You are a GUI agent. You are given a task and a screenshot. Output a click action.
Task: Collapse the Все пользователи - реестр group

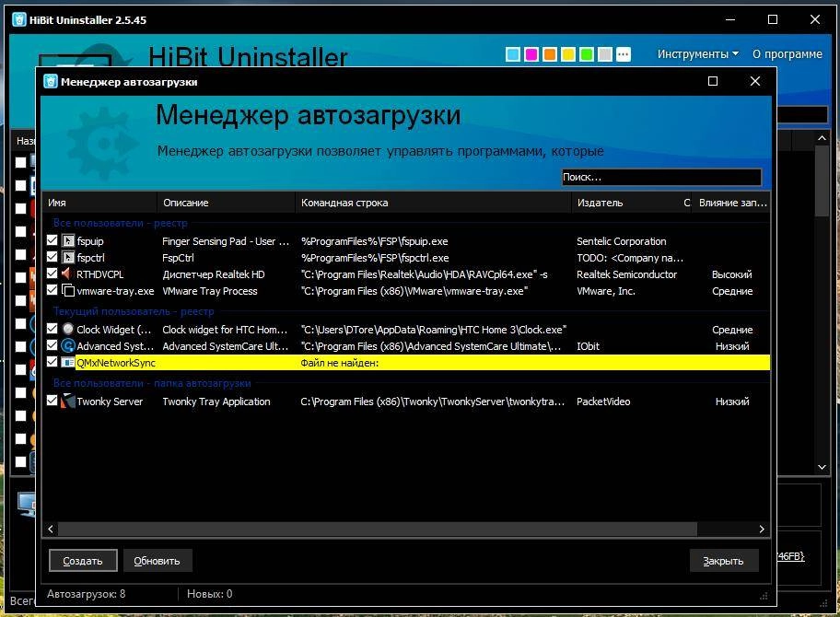(121, 223)
